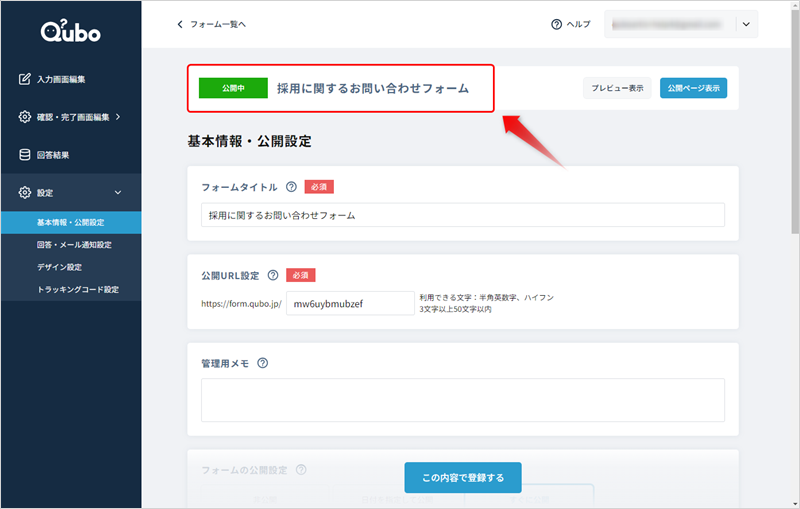Click この内容で登録する button
Screen dimensions: 800x509
tap(463, 477)
